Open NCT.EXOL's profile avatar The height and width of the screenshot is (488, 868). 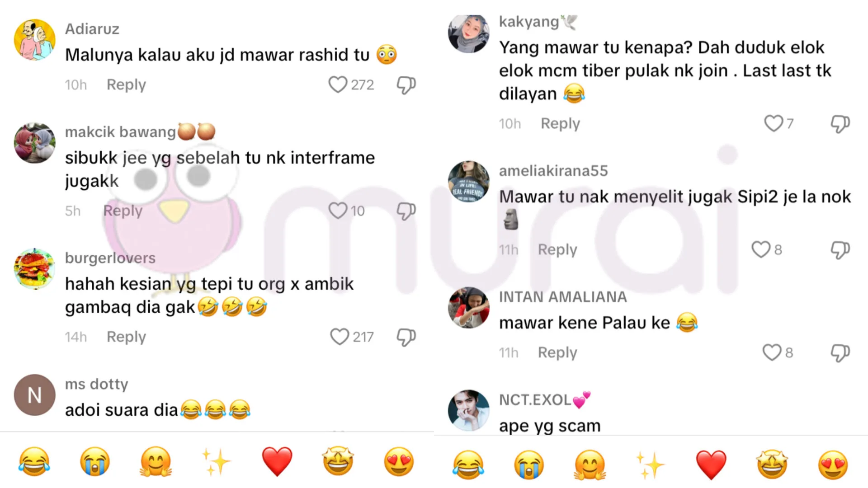pos(469,410)
